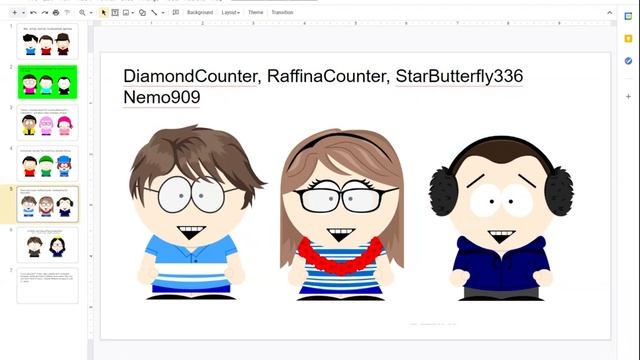
Task: Select the Shape tool icon
Action: point(142,13)
